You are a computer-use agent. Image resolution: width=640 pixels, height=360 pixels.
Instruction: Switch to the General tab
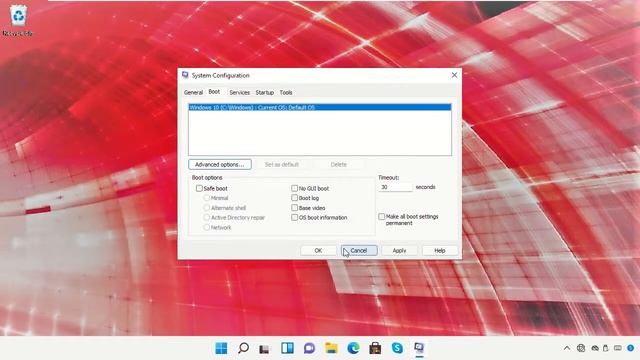pos(193,93)
